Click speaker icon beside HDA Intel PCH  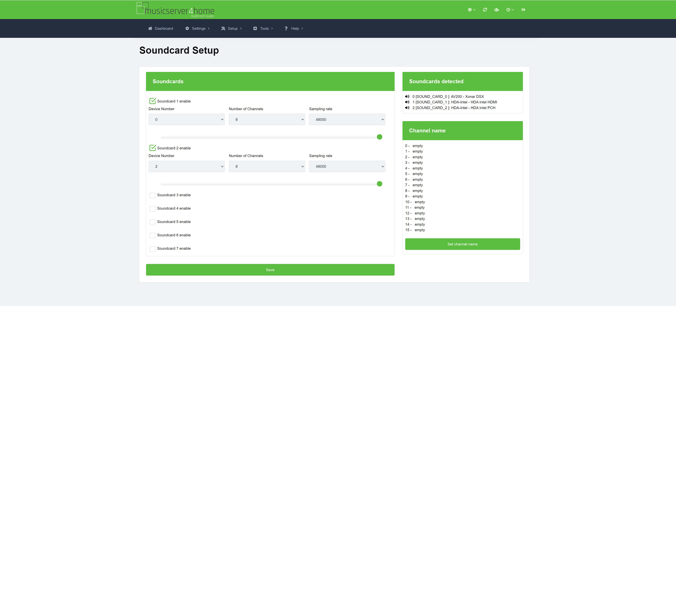point(407,108)
